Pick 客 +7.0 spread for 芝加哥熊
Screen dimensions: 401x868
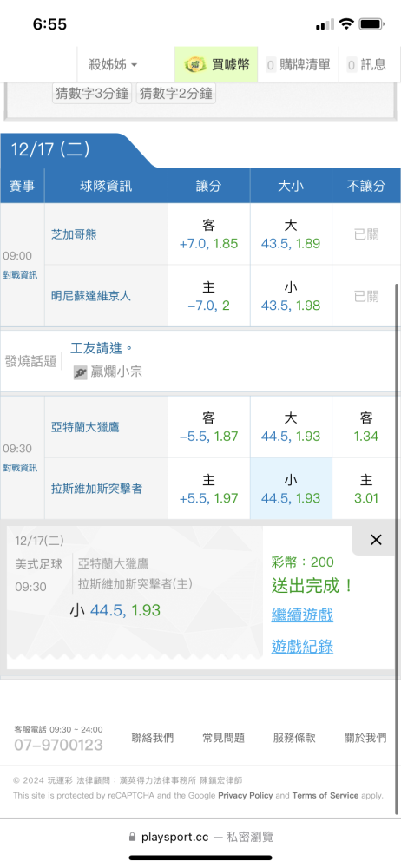209,234
